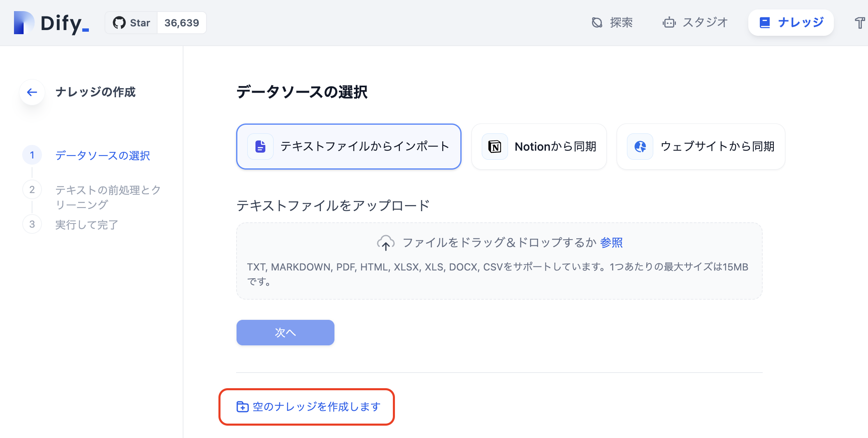868x438 pixels.
Task: Select step 2 テキストの前処理とクリーニング
Action: (107, 197)
